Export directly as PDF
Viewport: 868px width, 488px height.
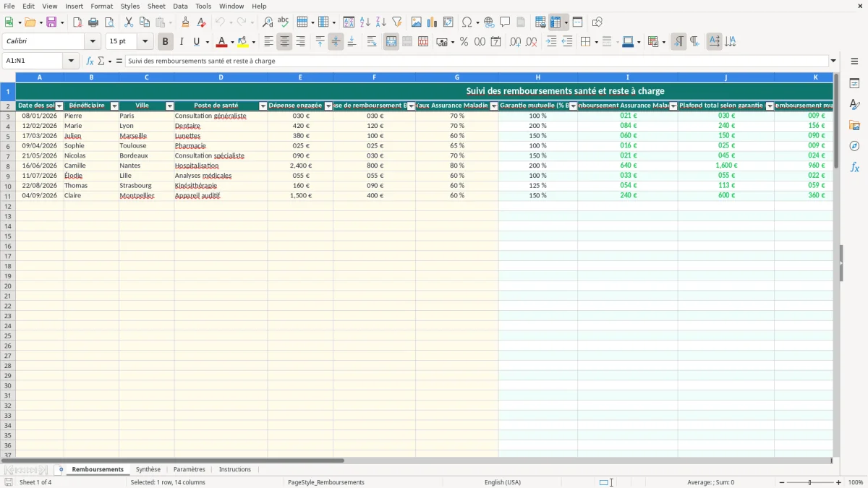77,22
